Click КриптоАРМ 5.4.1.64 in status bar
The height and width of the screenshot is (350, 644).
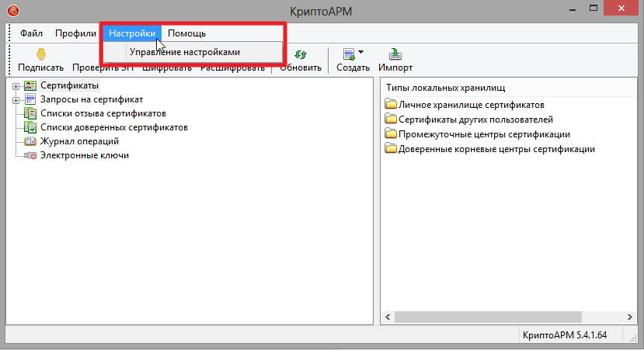[565, 335]
